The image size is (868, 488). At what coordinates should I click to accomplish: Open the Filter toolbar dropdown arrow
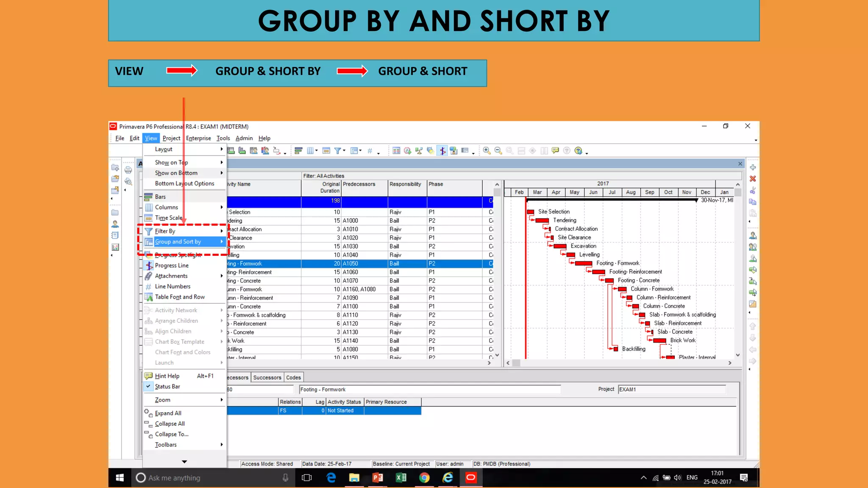point(344,151)
